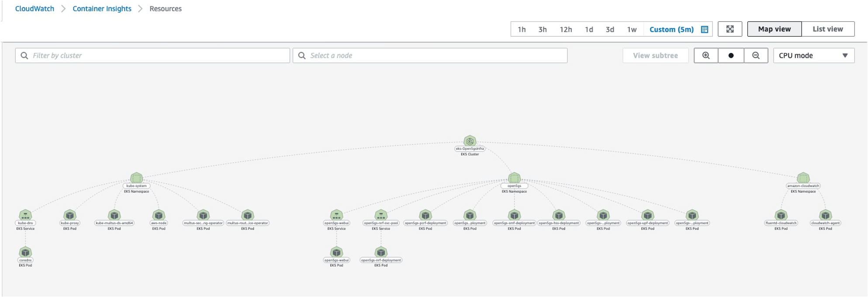
Task: Switch to Map view
Action: click(x=774, y=29)
